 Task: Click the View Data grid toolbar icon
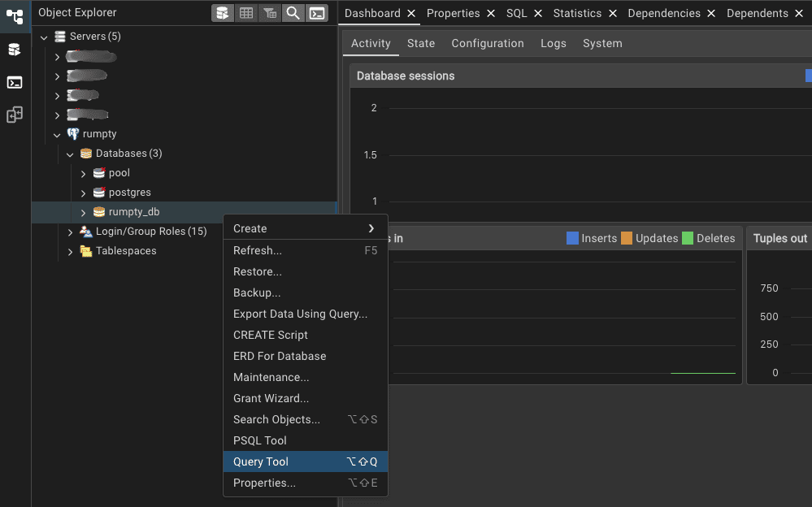(246, 14)
